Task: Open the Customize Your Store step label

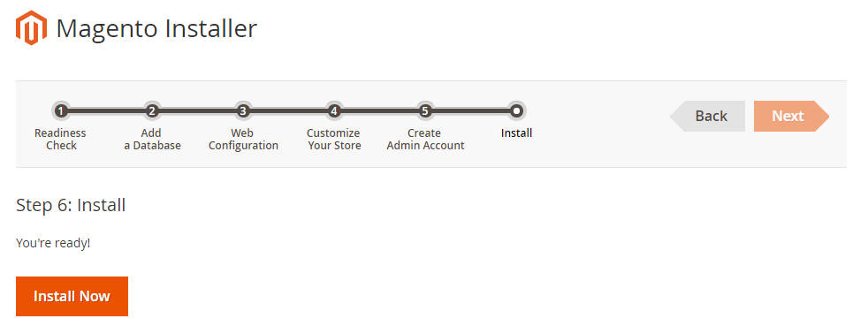Action: [334, 140]
